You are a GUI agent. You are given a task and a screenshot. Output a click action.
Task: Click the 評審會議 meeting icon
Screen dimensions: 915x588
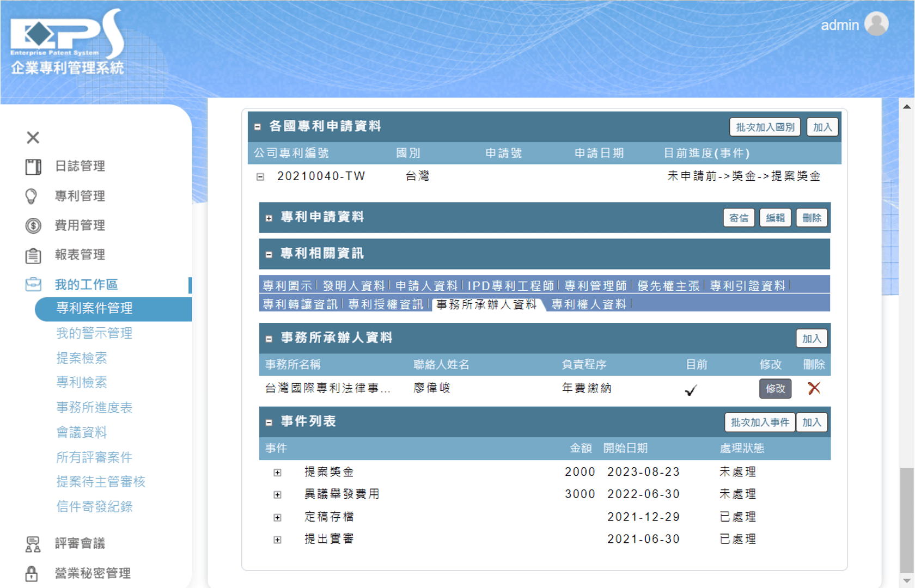point(33,543)
